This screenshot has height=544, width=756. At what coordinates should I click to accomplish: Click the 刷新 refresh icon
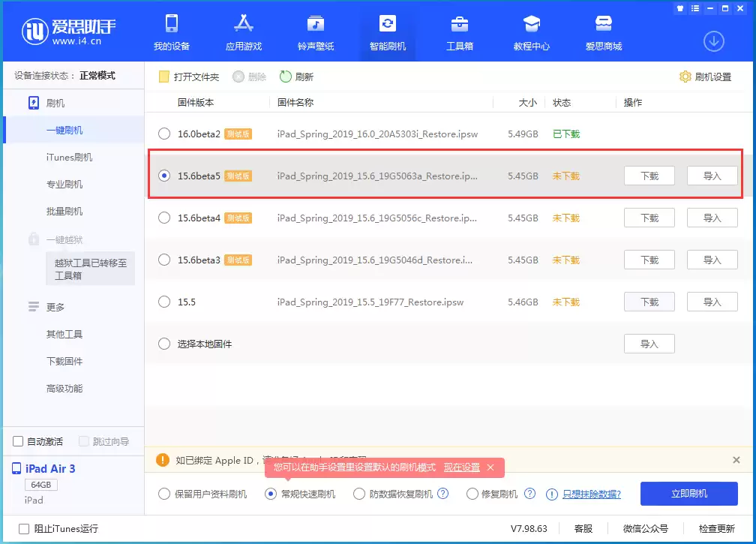click(286, 77)
